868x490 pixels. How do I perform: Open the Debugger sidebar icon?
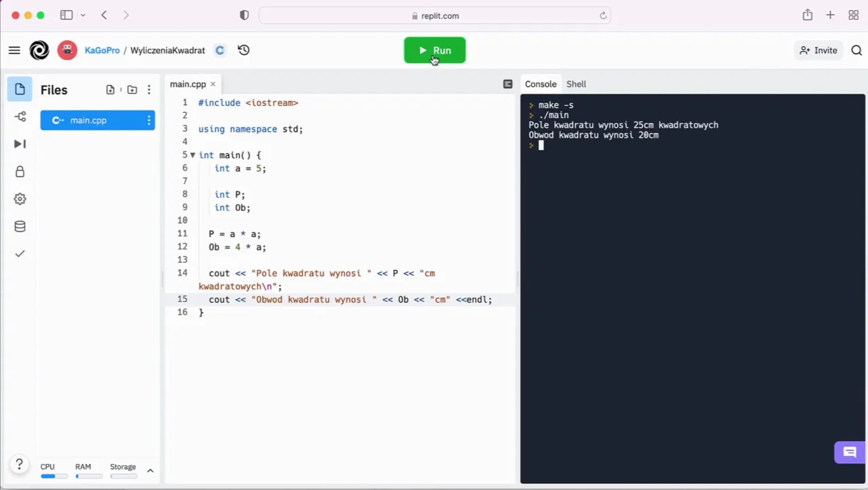[x=20, y=144]
